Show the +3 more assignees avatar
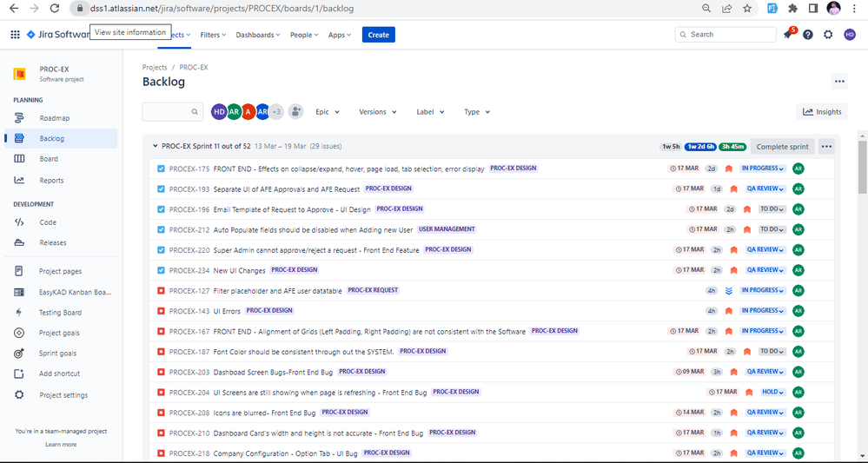The width and height of the screenshot is (868, 463). click(x=276, y=112)
